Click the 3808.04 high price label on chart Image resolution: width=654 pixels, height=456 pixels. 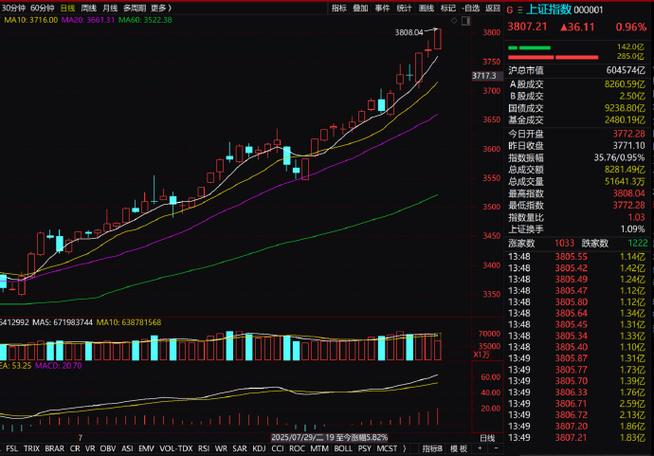pyautogui.click(x=410, y=33)
